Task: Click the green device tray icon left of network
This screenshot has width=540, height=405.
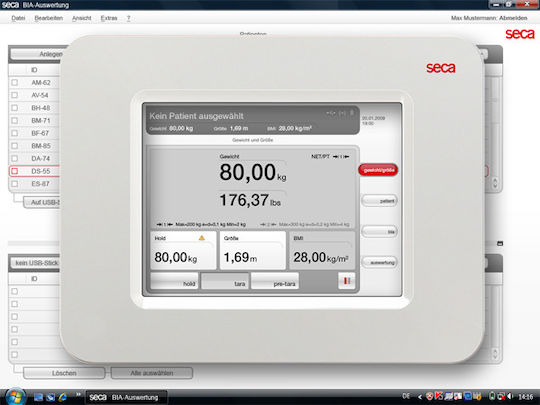Action: [493, 396]
